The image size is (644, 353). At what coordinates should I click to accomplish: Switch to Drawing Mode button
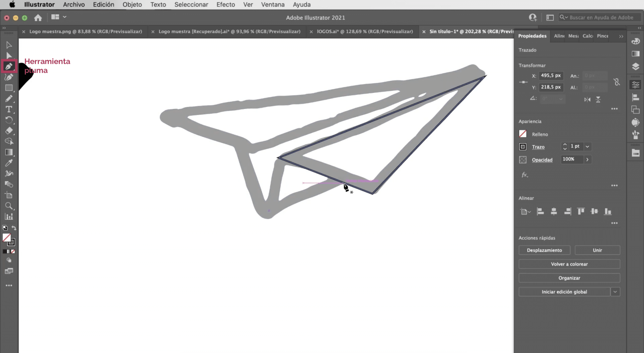point(9,260)
